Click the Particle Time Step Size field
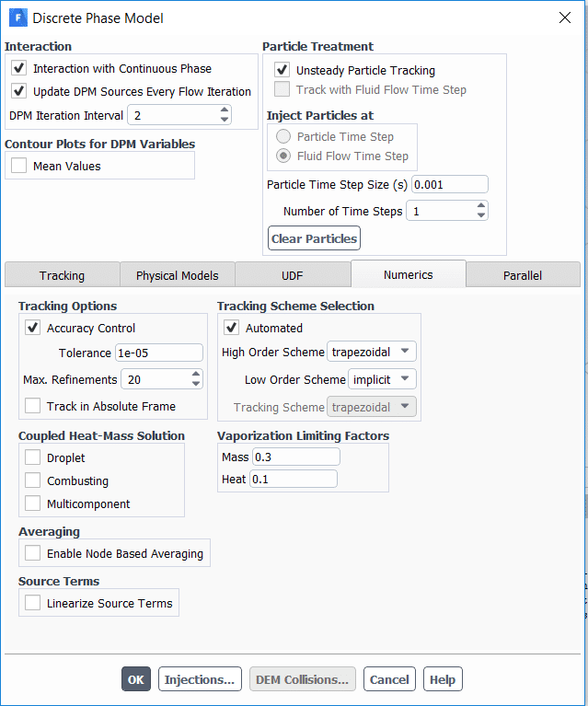This screenshot has width=588, height=706. (449, 184)
